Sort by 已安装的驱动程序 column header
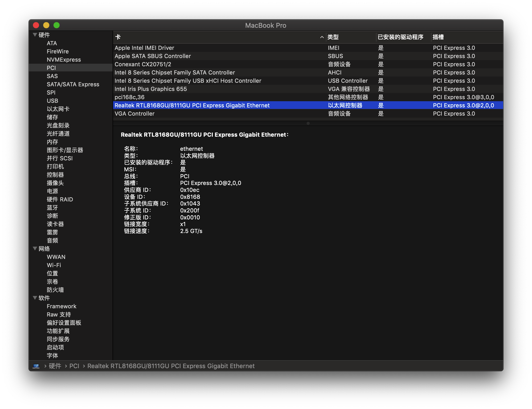Image resolution: width=532 pixels, height=409 pixels. [x=400, y=37]
